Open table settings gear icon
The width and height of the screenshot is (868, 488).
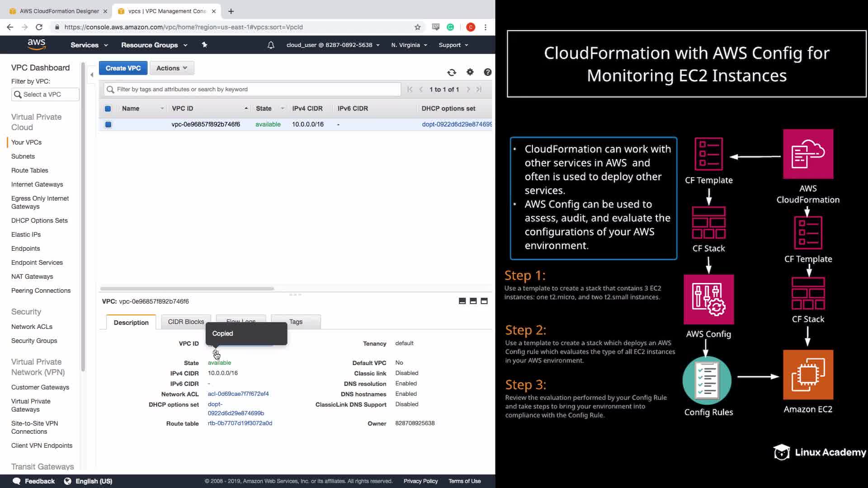click(x=470, y=72)
